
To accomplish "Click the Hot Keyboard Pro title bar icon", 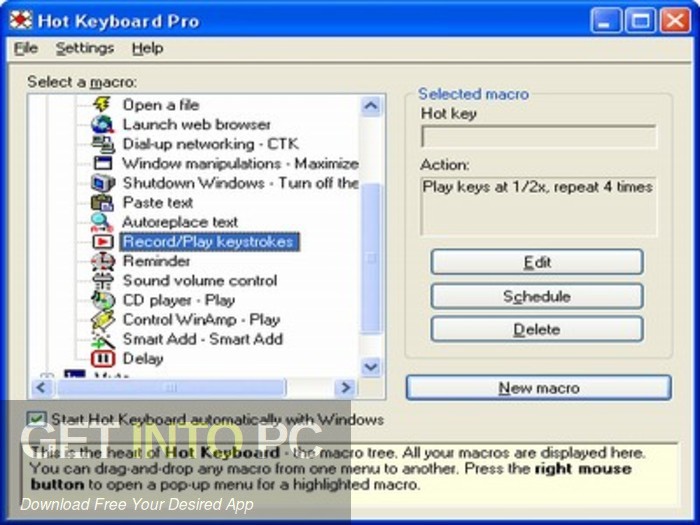I will pos(21,21).
